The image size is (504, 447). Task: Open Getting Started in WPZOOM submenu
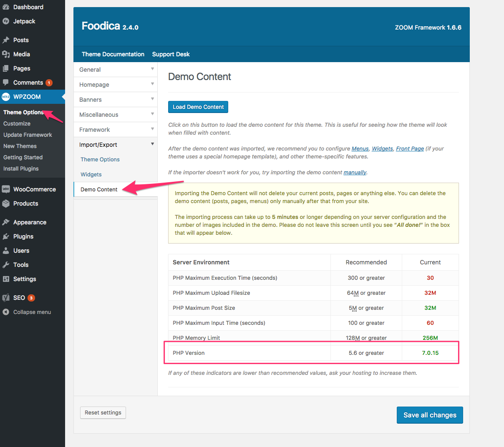pos(23,157)
